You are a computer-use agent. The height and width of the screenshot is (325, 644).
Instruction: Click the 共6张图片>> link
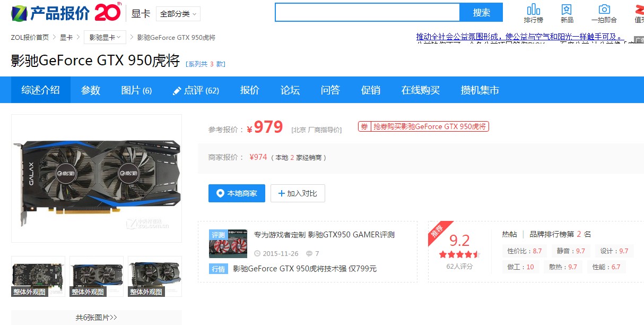[x=96, y=318]
